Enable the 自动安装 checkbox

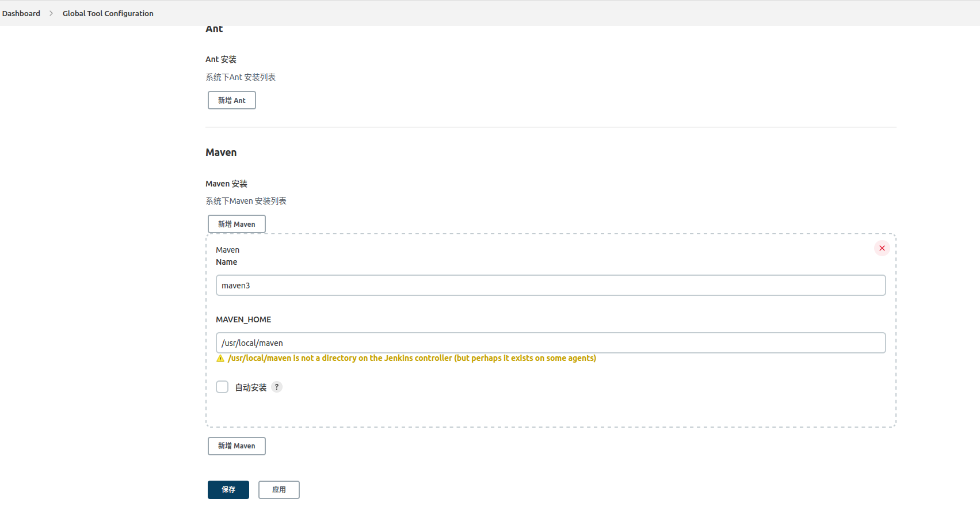click(222, 387)
